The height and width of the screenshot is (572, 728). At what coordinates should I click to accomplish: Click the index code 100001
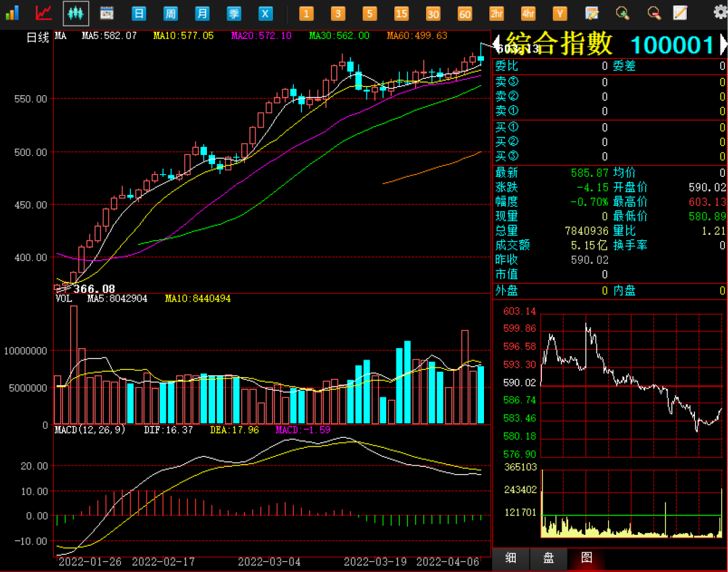tap(672, 45)
